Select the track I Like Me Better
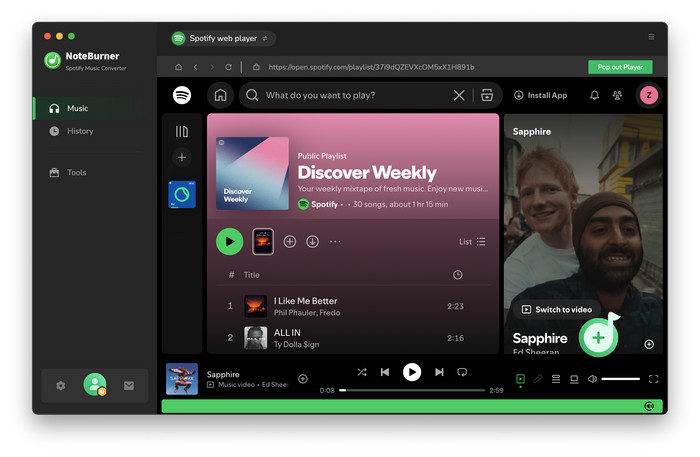Screen dimensions: 700x457 305,301
